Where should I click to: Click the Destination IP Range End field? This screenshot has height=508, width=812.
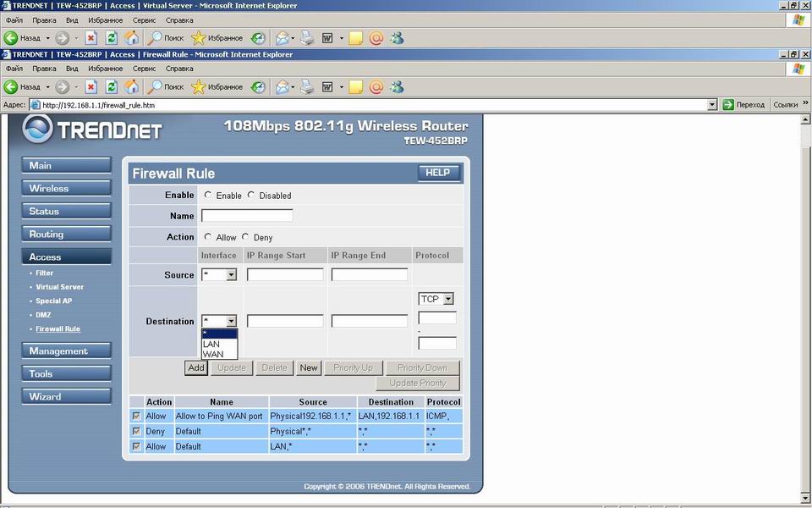(x=370, y=322)
